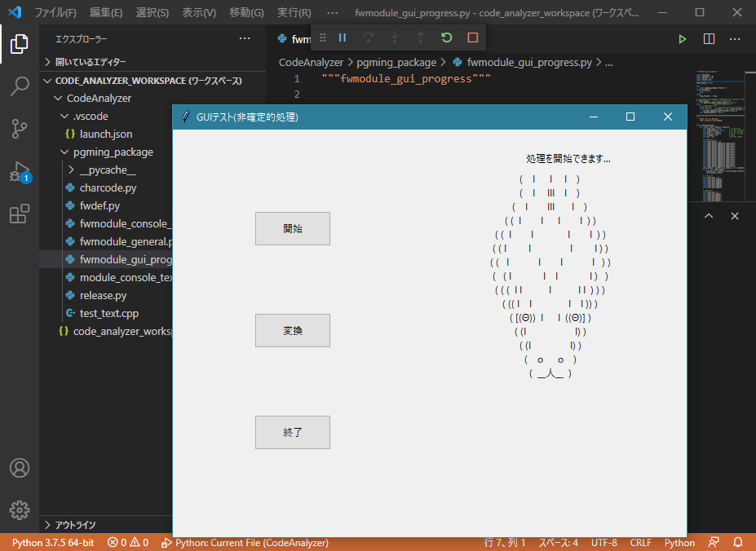Screen dimensions: 756x551
Task: Click the 終了 button in GUI test window
Action: [293, 433]
